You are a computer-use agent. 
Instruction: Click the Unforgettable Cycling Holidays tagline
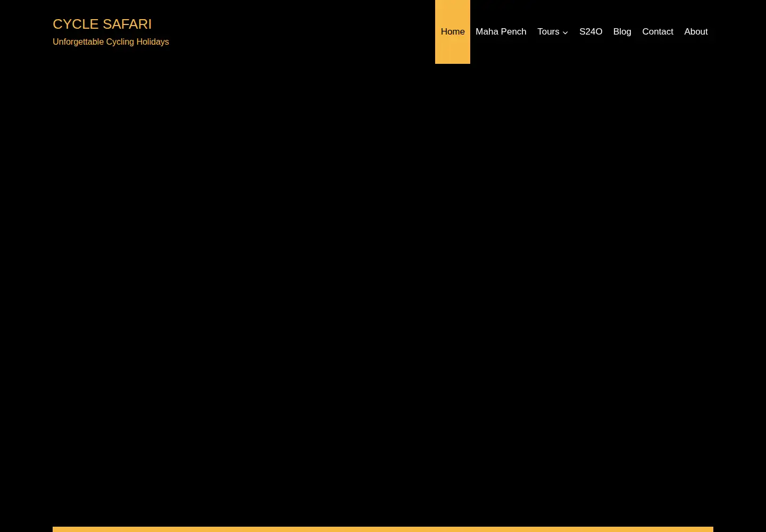click(111, 41)
